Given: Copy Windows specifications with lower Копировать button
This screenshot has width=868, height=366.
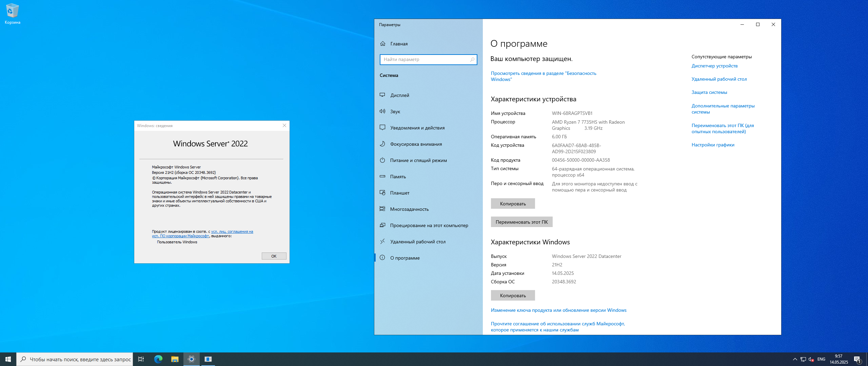Looking at the screenshot, I should point(513,296).
